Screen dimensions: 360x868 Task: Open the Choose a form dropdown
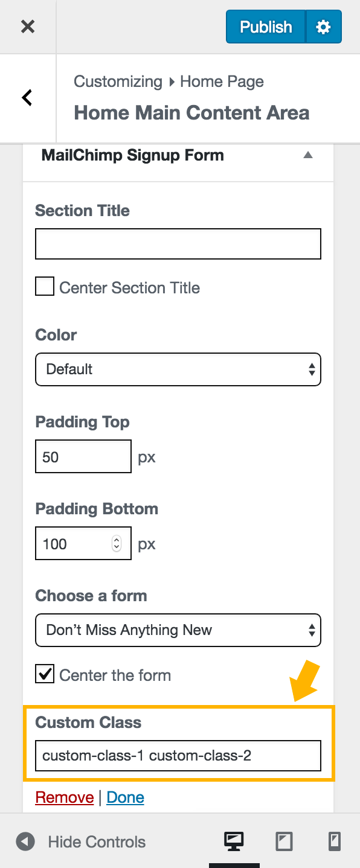coord(178,630)
